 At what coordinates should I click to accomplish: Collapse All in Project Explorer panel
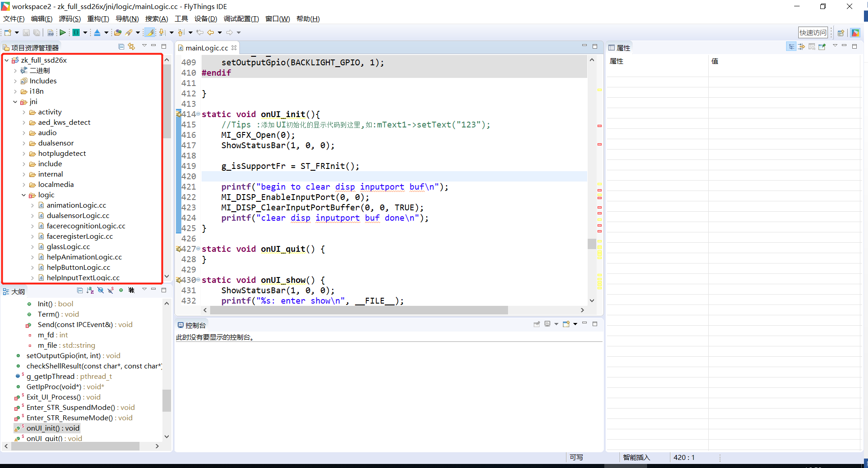coord(121,47)
